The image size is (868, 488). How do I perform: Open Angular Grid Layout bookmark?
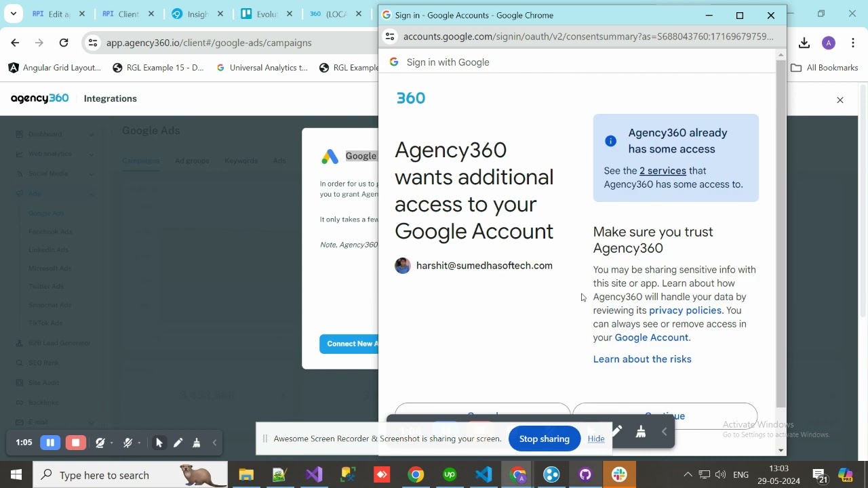[x=54, y=68]
